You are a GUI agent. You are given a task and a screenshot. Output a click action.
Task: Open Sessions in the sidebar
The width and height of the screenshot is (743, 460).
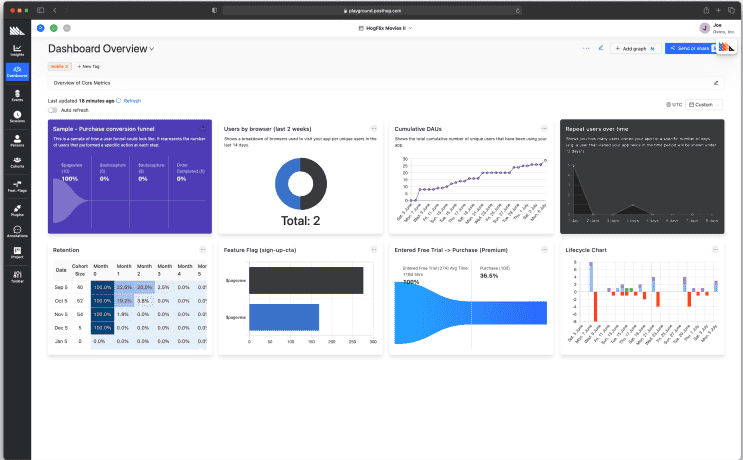[x=17, y=117]
